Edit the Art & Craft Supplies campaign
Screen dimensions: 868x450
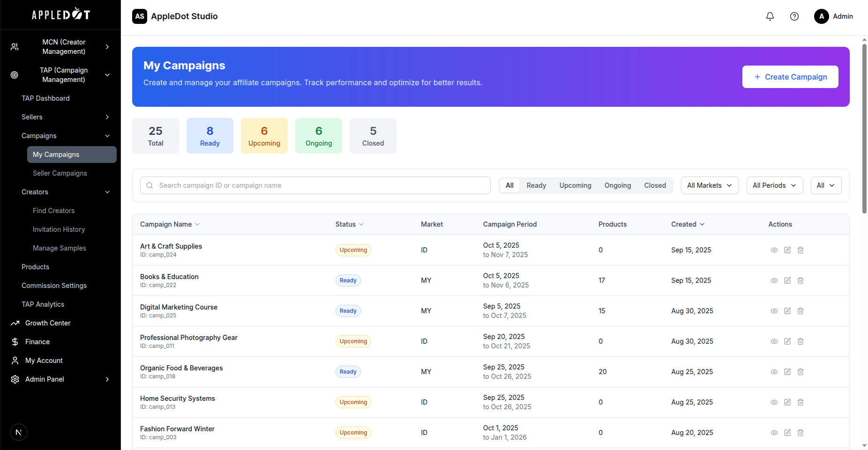[787, 250]
